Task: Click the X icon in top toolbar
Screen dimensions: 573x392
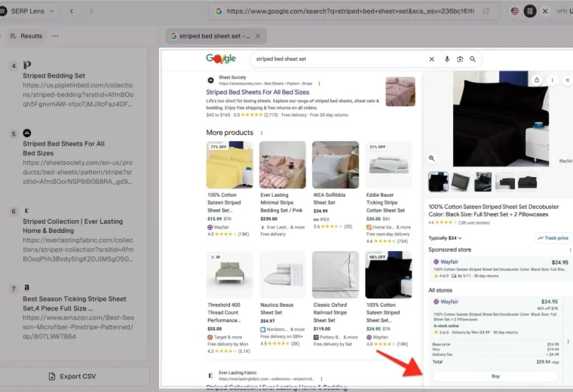Action: [x=545, y=11]
